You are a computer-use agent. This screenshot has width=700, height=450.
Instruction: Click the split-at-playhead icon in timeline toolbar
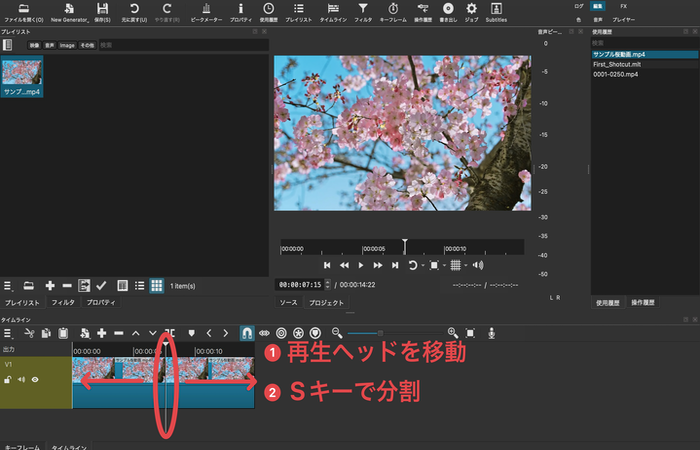pos(171,332)
